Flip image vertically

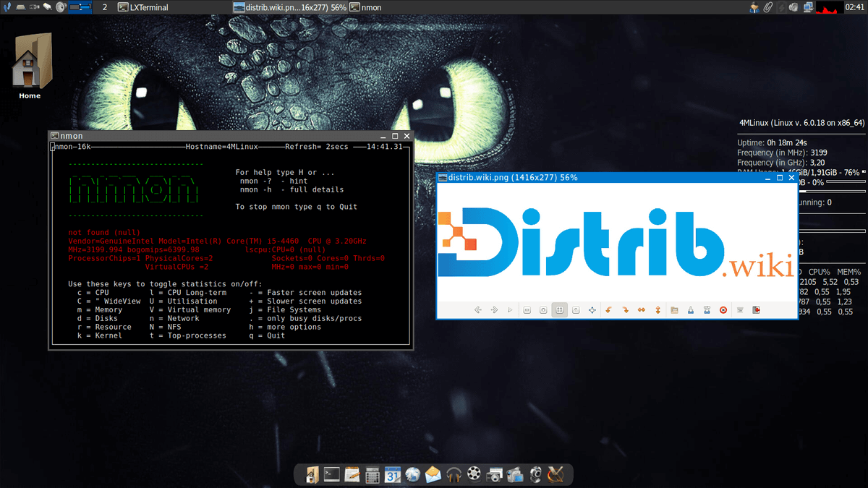tap(658, 309)
